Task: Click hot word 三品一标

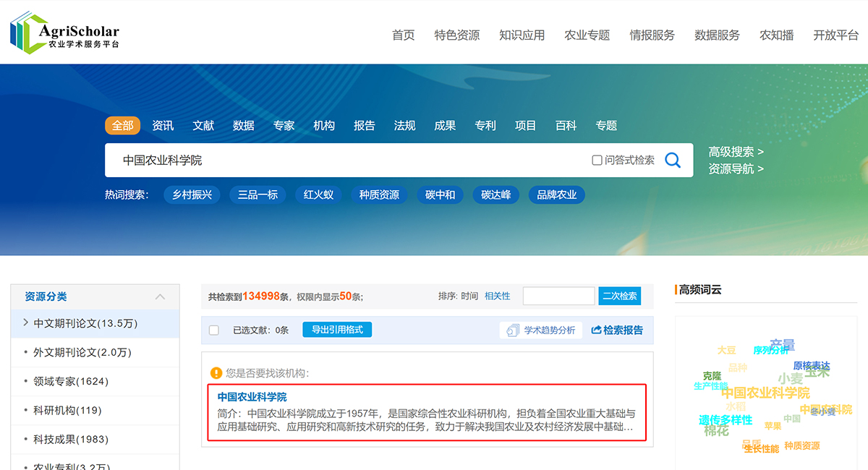Action: [258, 195]
